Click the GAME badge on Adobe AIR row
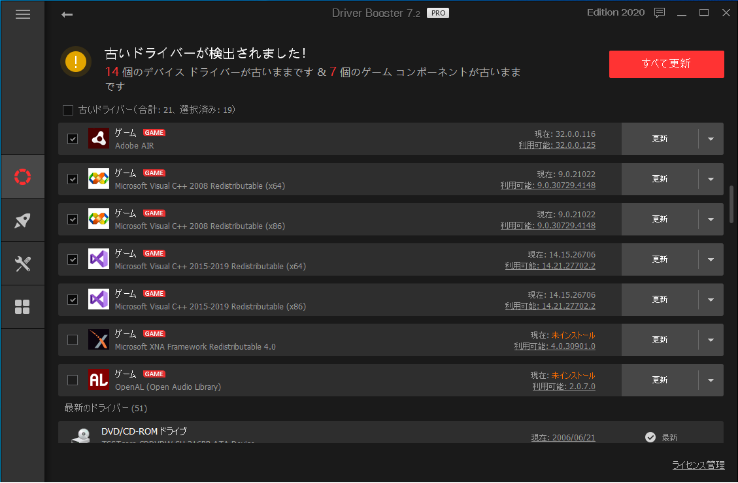Viewport: 738px width, 483px height. coord(154,133)
